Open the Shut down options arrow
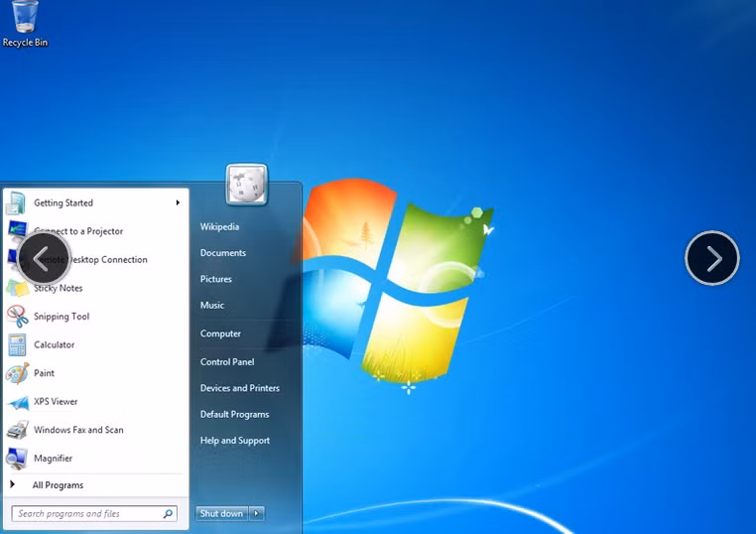 257,513
